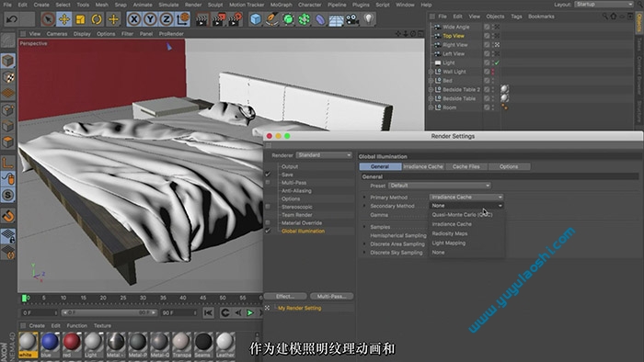
Task: Select Output settings entry
Action: click(290, 166)
